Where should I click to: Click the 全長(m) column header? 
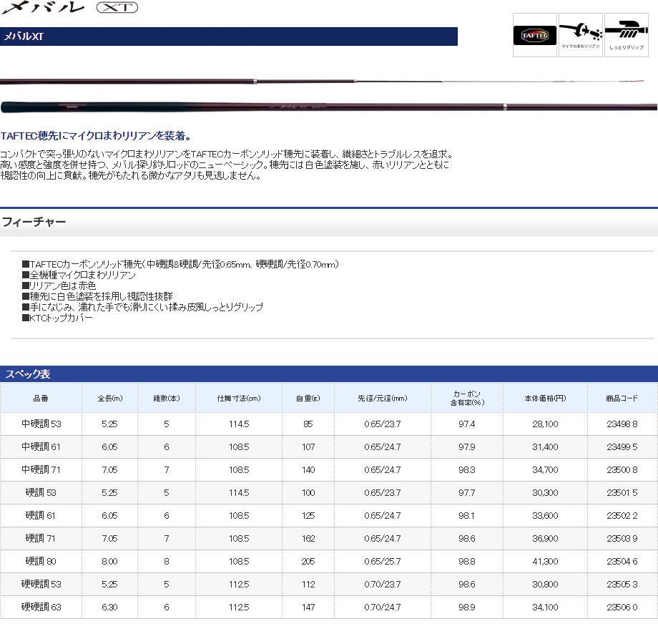pyautogui.click(x=110, y=398)
